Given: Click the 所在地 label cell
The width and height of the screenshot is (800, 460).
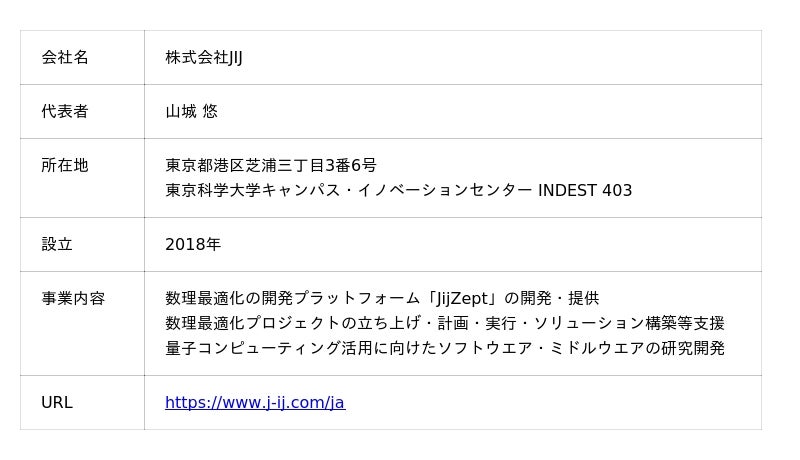Looking at the screenshot, I should pos(83,178).
